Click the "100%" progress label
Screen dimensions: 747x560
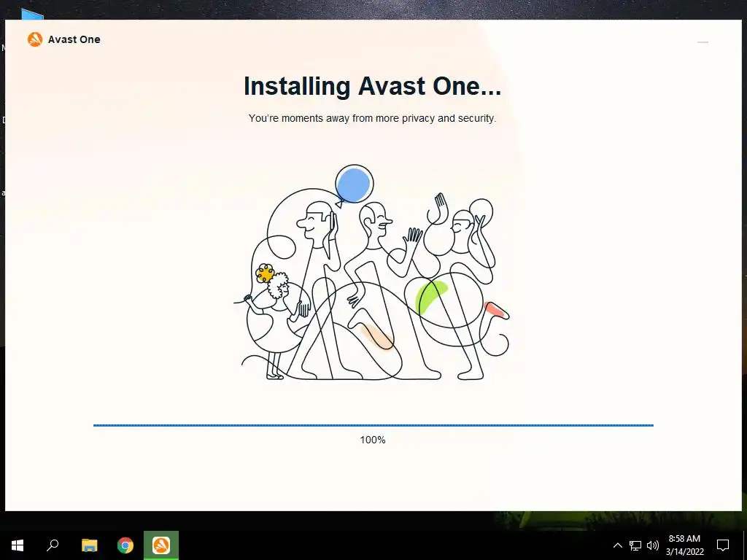[x=373, y=440]
